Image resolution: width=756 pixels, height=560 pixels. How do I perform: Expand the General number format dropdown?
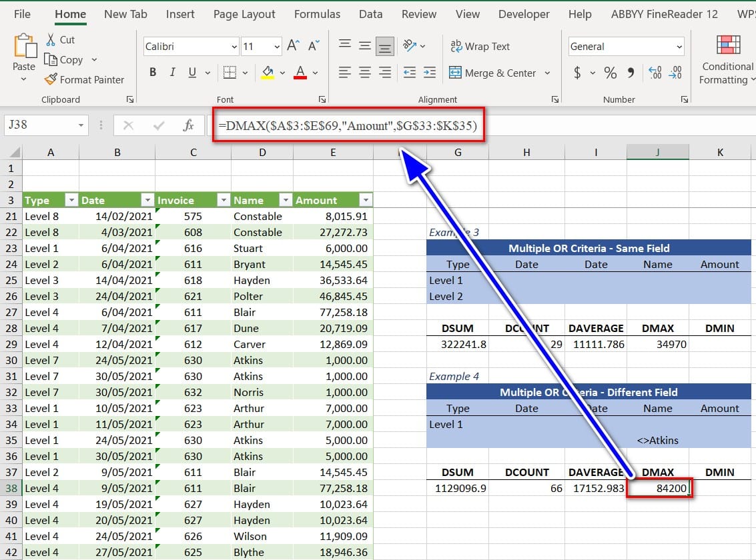[x=679, y=47]
